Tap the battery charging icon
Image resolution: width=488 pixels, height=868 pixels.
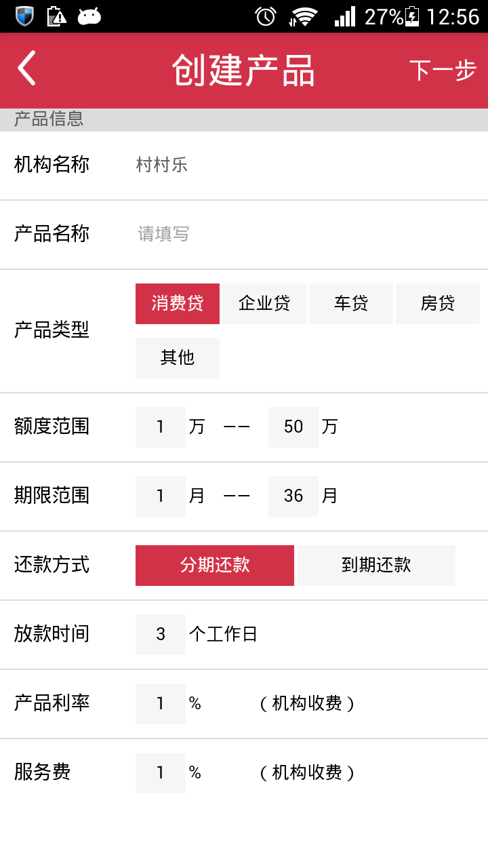pos(412,16)
